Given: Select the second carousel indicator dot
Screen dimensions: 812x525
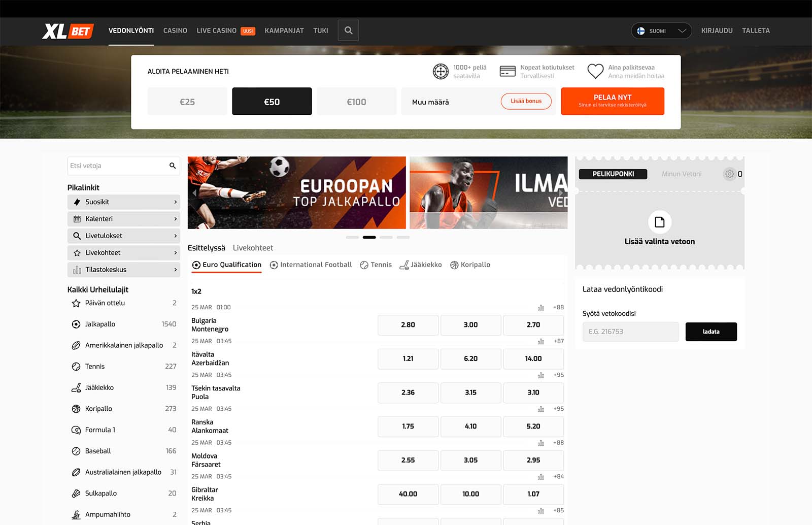Looking at the screenshot, I should (369, 238).
